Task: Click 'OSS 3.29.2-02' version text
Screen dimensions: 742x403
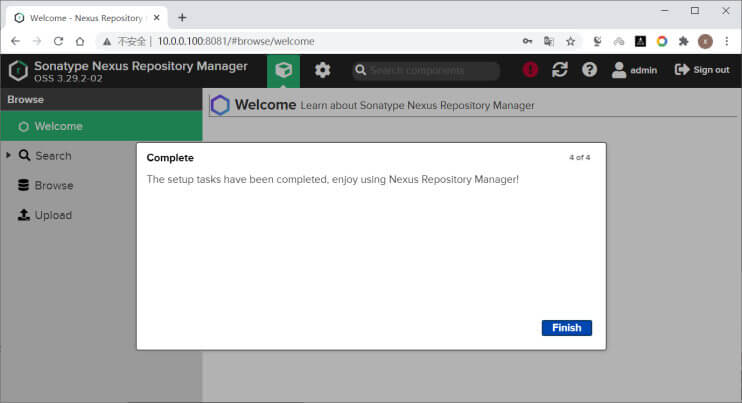Action: (x=68, y=79)
